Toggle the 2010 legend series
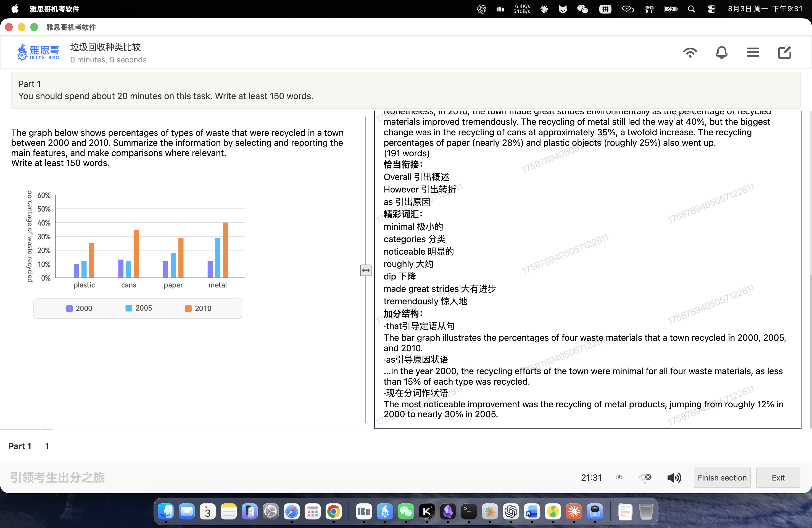Screen dimensions: 812x528 pyautogui.click(x=198, y=308)
